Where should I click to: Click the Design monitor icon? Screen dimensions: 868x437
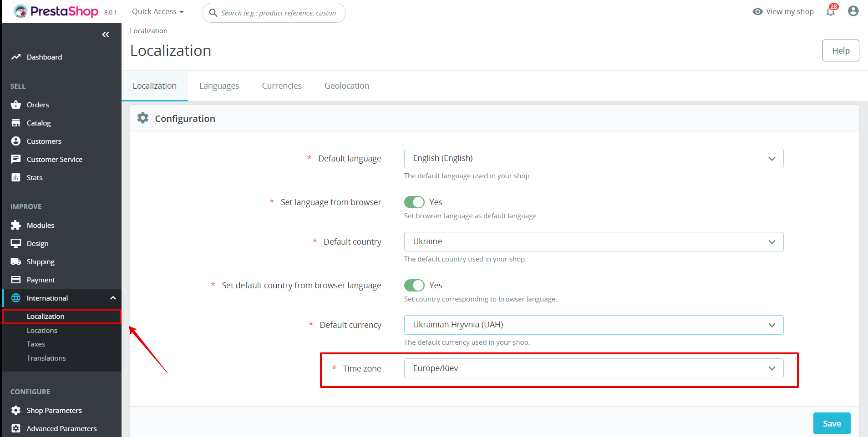[x=16, y=243]
